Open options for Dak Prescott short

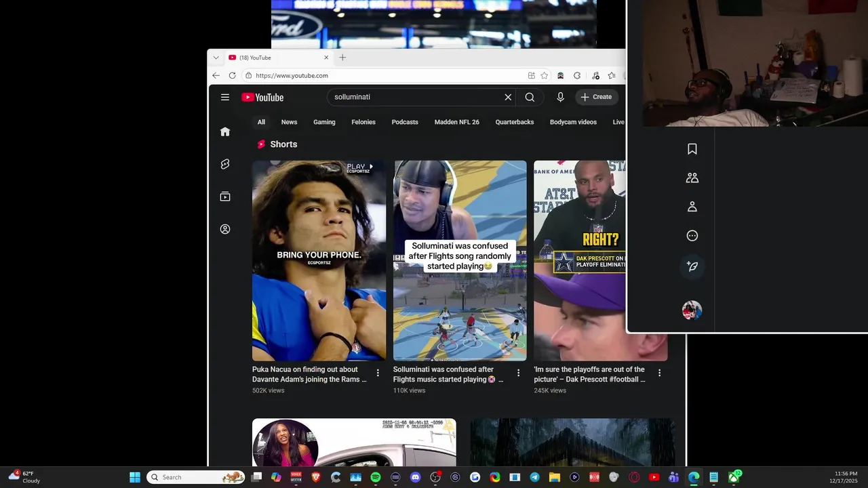tap(659, 373)
